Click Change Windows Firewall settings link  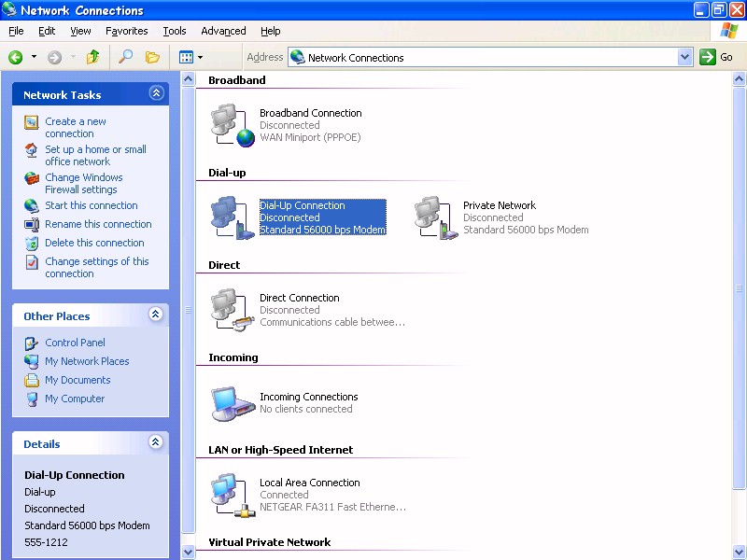point(84,183)
